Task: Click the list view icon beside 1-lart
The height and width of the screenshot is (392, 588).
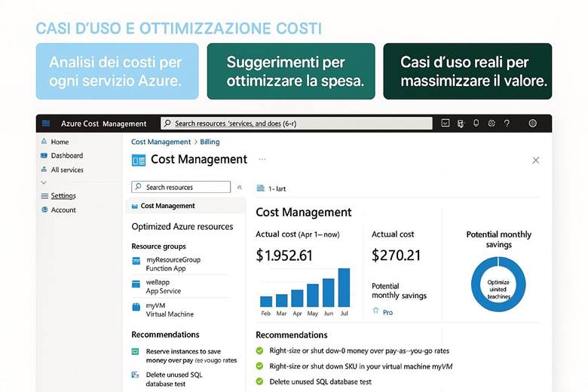Action: coord(260,188)
